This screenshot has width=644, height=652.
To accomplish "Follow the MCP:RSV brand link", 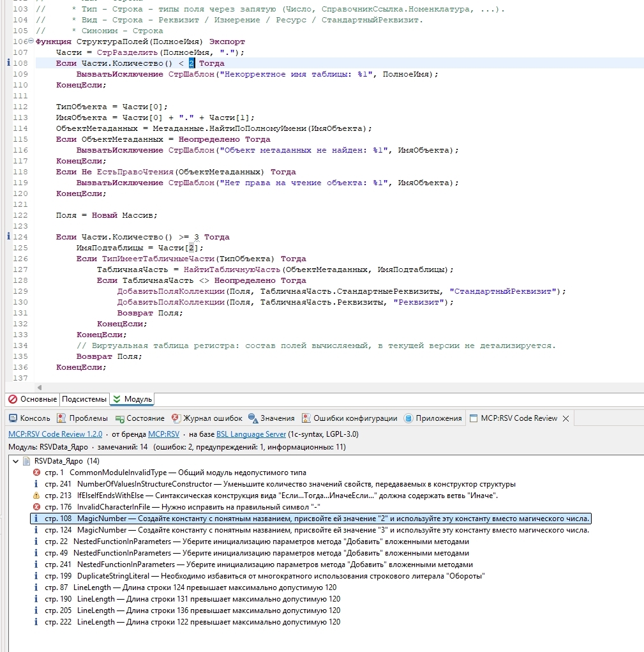I will tap(163, 434).
